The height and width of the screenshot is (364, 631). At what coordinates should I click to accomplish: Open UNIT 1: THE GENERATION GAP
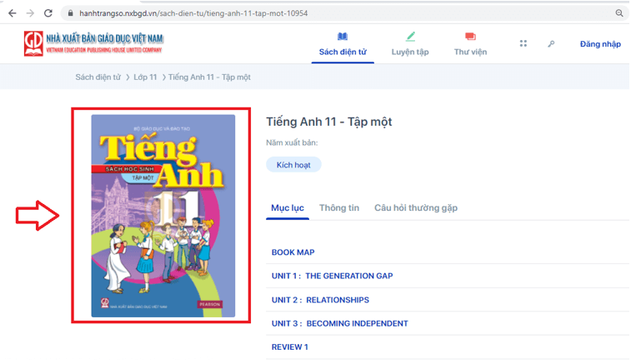point(332,276)
